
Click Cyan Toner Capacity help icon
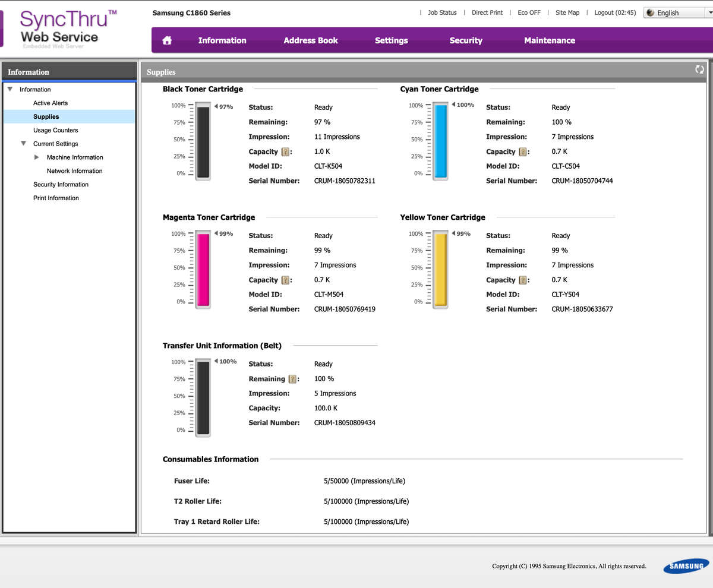[x=523, y=152]
